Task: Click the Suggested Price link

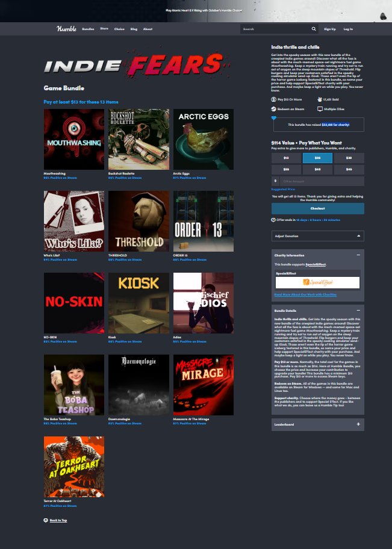Action: coord(282,189)
